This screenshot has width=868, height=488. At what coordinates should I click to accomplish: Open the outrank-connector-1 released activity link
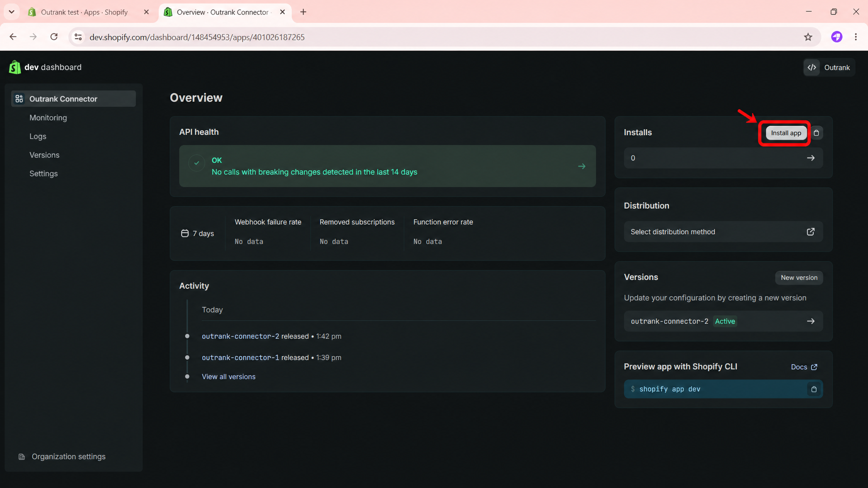pyautogui.click(x=240, y=358)
